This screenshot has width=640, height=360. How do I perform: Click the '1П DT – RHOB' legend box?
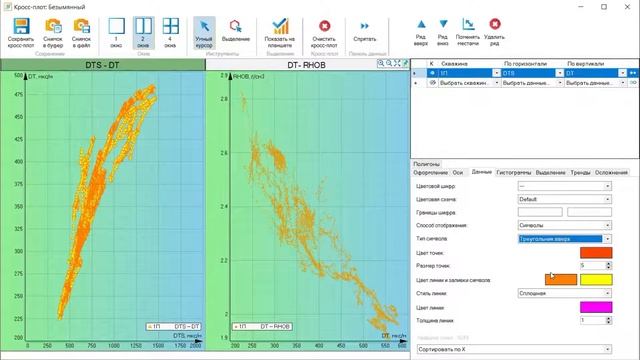coord(262,327)
